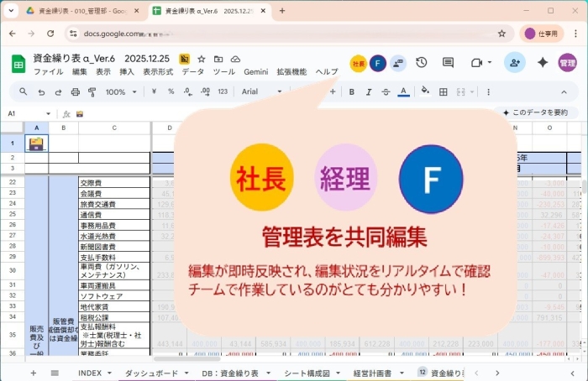The height and width of the screenshot is (381, 588).
Task: Undo the last action
Action: [x=41, y=91]
